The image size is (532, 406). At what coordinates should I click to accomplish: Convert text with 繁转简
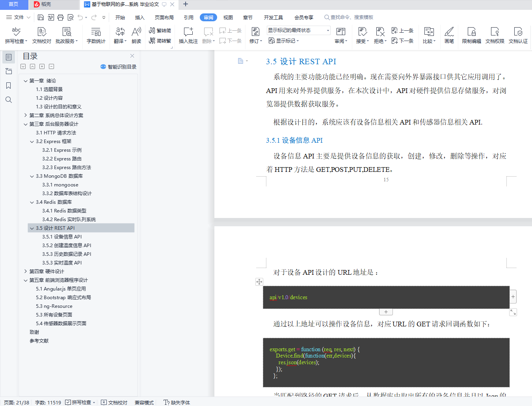pos(160,30)
